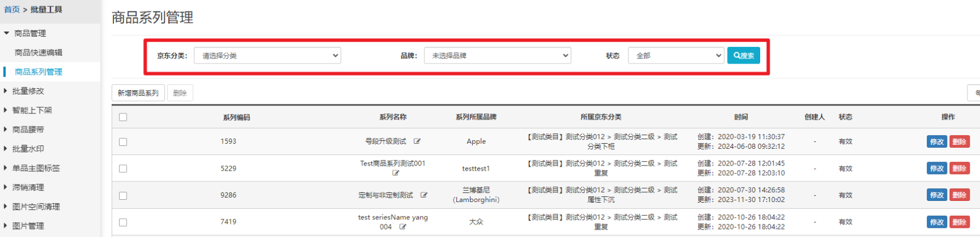Image resolution: width=980 pixels, height=237 pixels.
Task: Select the checkbox for series 9286
Action: tap(123, 196)
